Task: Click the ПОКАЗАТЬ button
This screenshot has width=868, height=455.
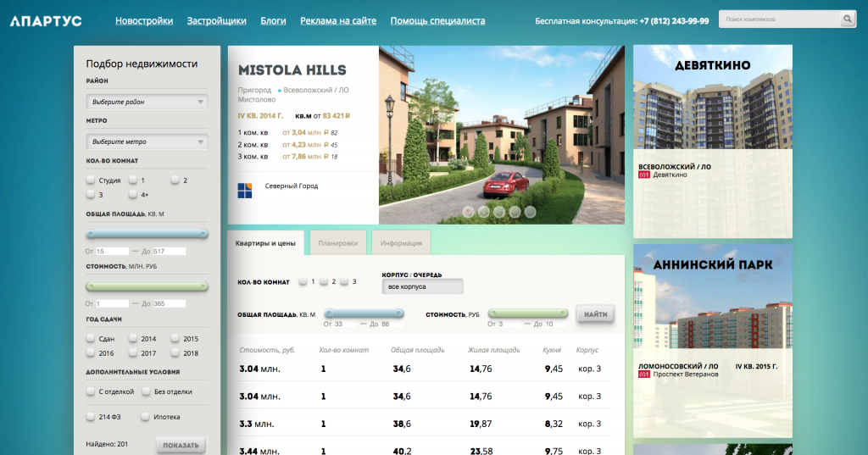Action: (181, 445)
